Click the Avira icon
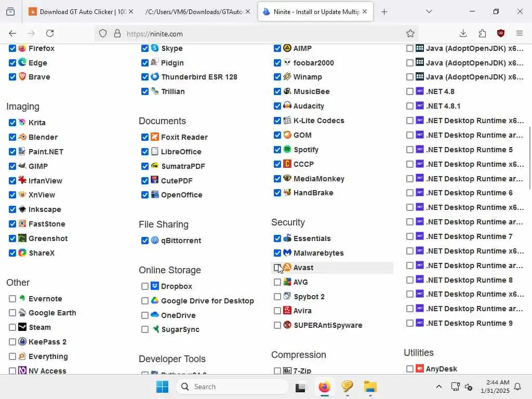The image size is (532, 399). (287, 311)
